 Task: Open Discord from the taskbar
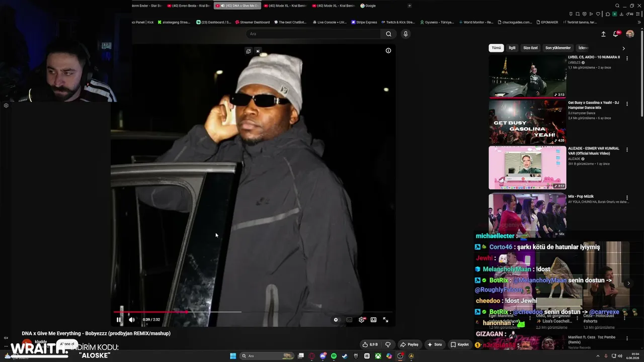point(323,356)
